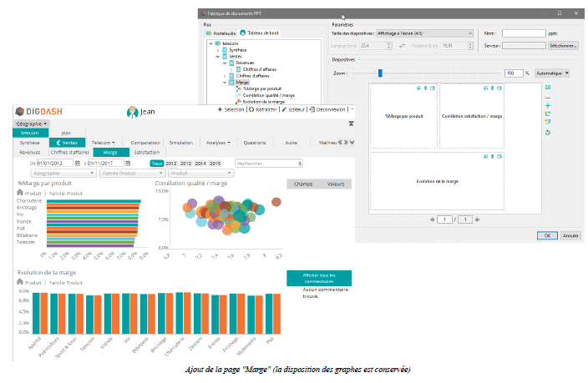Click the OK button in the PPT dialog
The height and width of the screenshot is (383, 588).
pos(547,235)
